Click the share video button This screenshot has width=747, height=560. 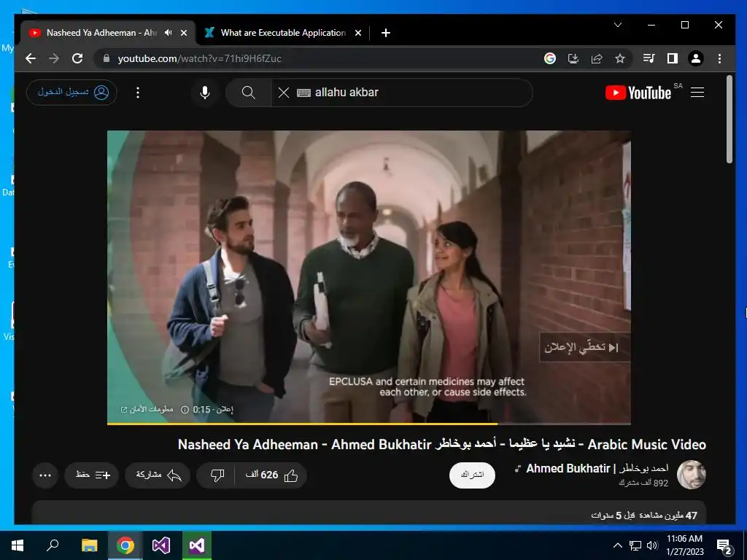click(x=158, y=475)
